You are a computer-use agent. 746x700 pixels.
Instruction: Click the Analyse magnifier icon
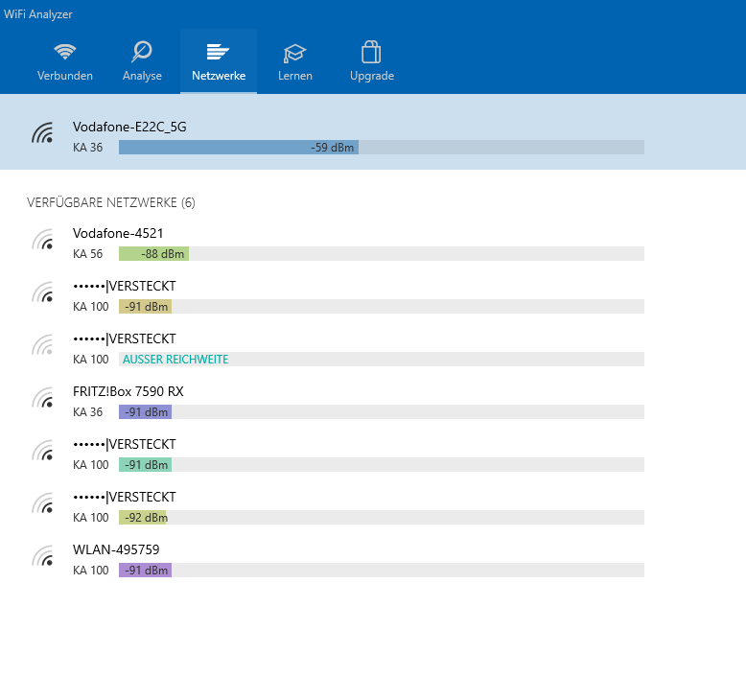point(142,52)
